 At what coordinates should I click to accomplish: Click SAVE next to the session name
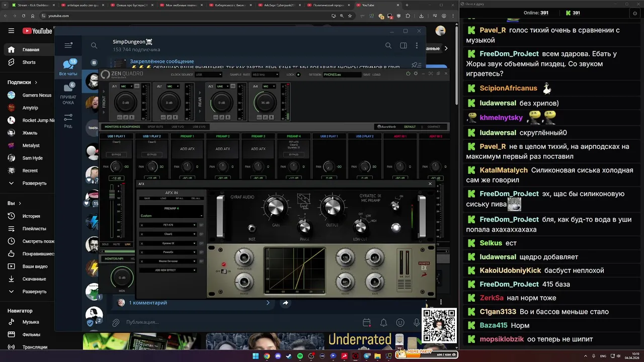click(367, 74)
